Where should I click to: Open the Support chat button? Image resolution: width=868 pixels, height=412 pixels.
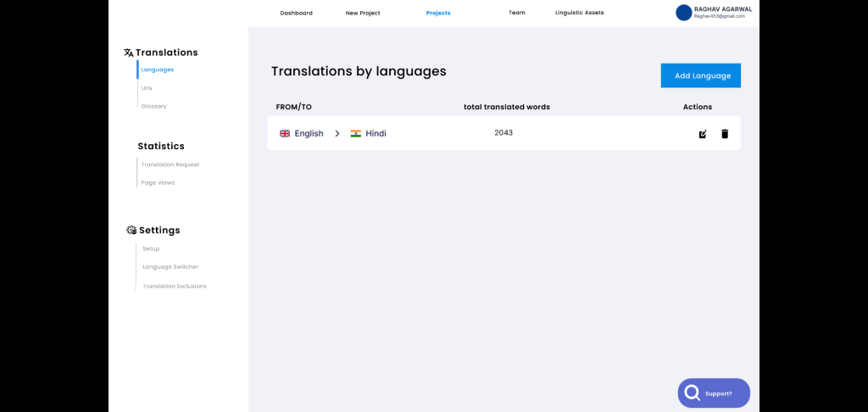click(x=714, y=393)
